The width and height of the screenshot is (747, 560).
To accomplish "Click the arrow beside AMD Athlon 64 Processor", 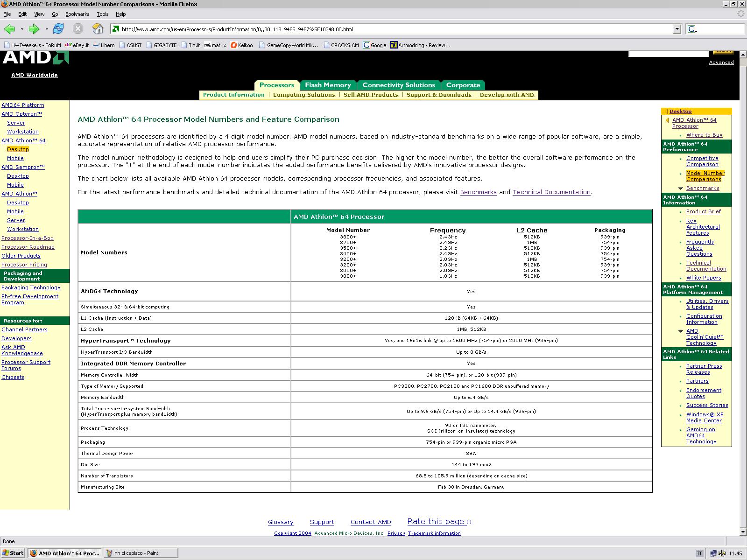I will 667,120.
